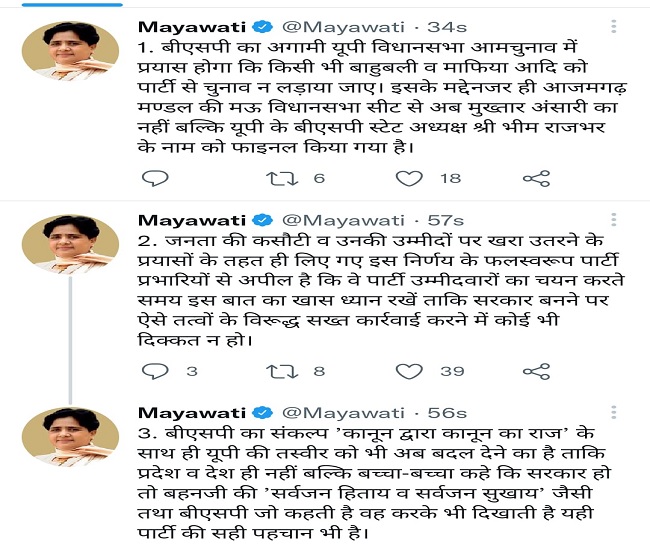This screenshot has width=650, height=550.
Task: Open the Mayawati display name on first tweet
Action: 192,27
